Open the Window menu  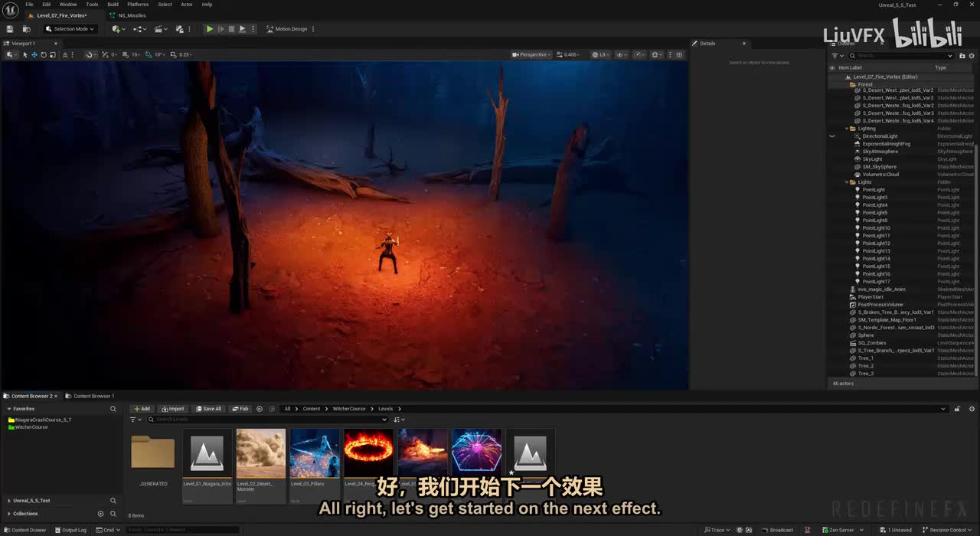click(68, 5)
